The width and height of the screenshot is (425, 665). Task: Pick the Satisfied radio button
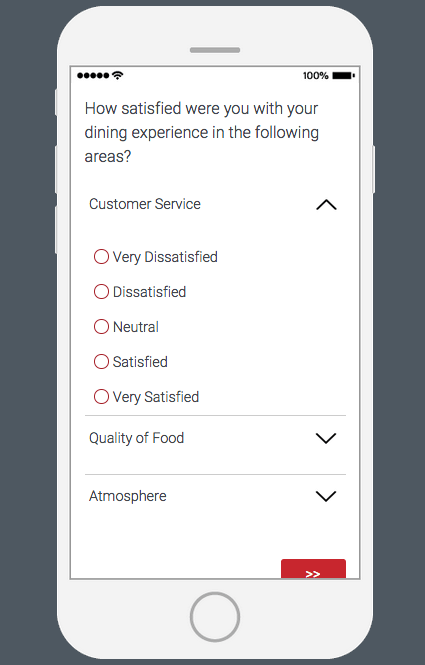click(x=101, y=362)
